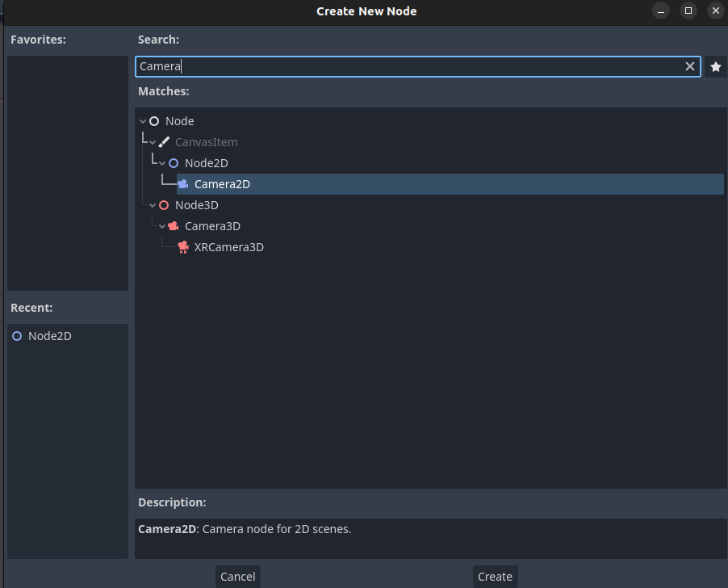Screen dimensions: 728x588
Task: Click the CanvasItem paintbrush icon
Action: (x=164, y=142)
